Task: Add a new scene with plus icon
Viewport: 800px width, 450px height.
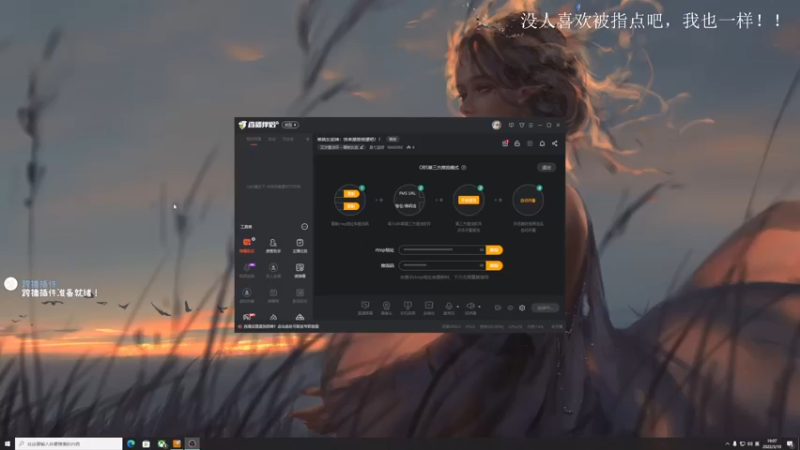Action: (x=308, y=139)
